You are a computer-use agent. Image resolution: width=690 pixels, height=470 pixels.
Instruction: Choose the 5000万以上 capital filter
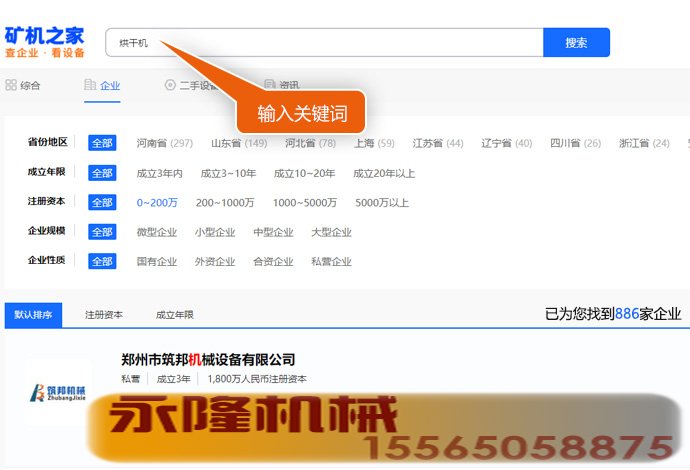(x=382, y=202)
